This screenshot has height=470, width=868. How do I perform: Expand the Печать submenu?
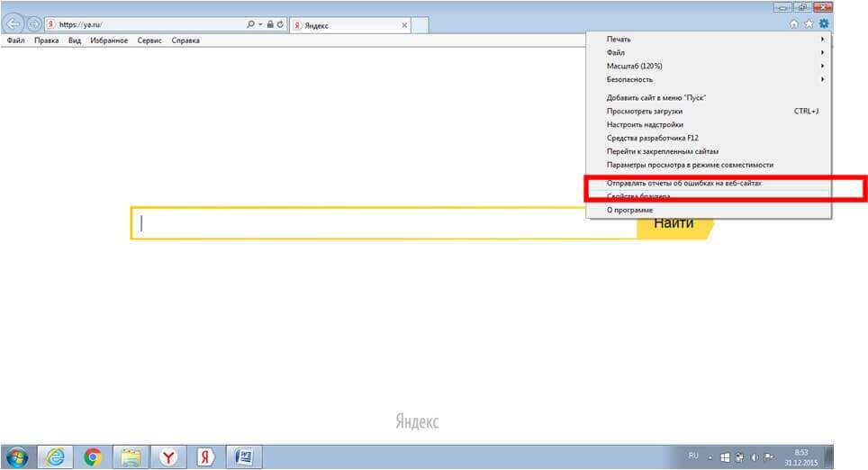619,40
